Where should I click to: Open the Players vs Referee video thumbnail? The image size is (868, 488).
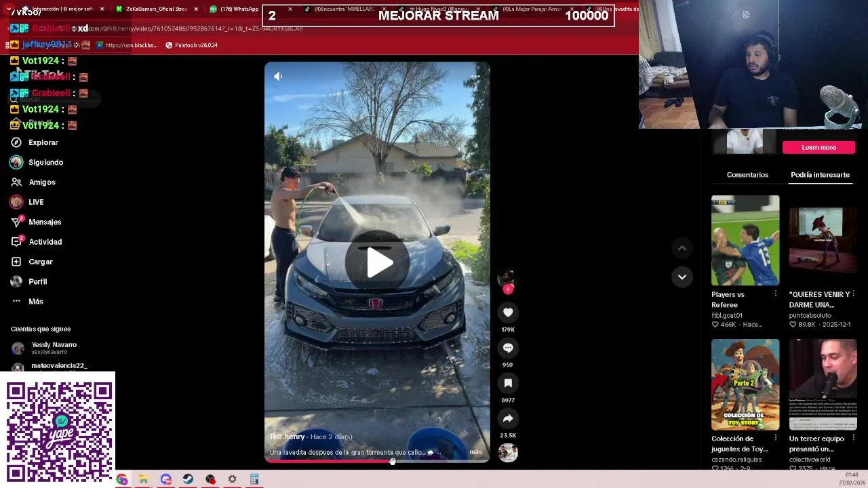(745, 241)
